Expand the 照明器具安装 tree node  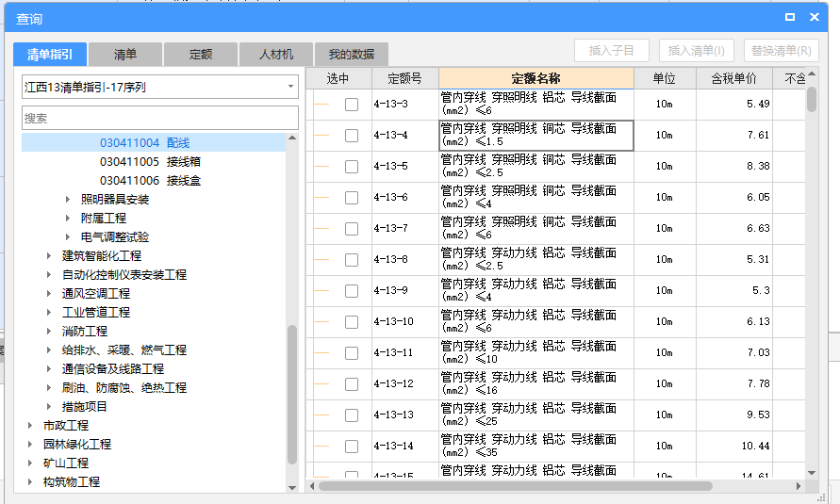click(x=68, y=200)
